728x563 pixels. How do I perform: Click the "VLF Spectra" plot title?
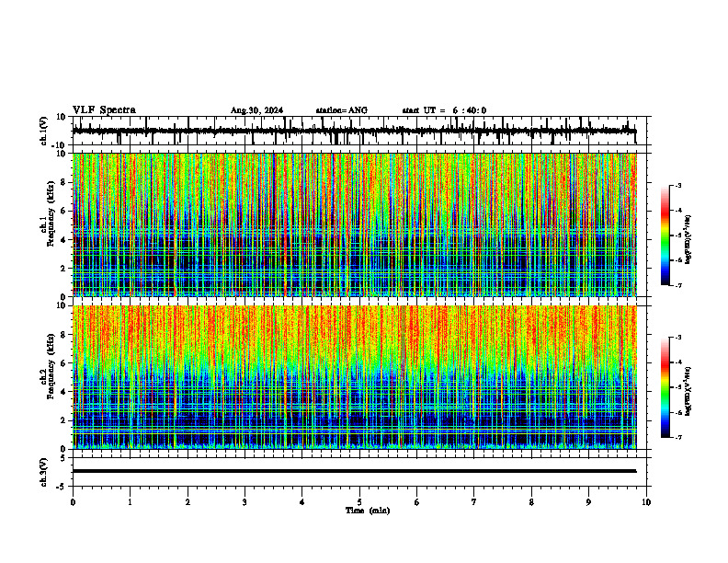(104, 110)
